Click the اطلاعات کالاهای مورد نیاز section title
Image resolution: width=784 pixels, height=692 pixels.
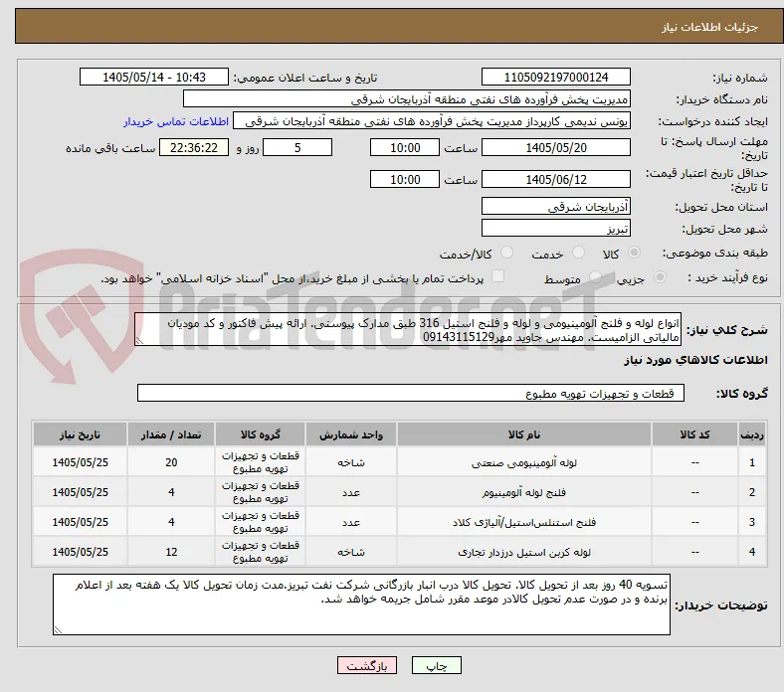(x=695, y=360)
